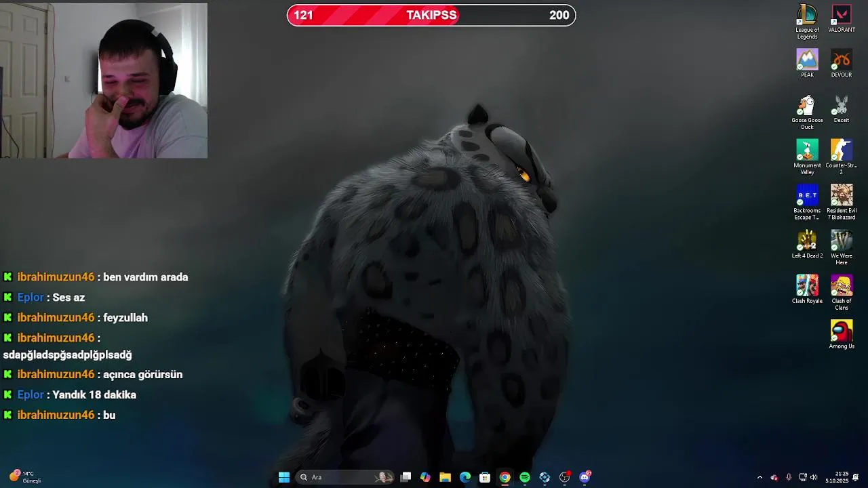868x488 pixels.
Task: Click chat message 'feyzullah'
Action: click(x=125, y=318)
